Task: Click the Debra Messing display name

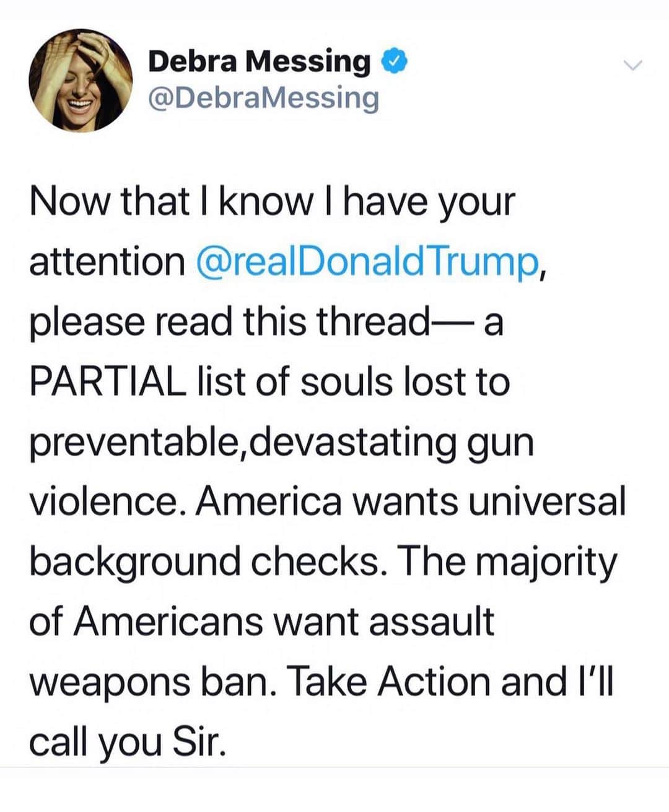Action: coord(260,61)
